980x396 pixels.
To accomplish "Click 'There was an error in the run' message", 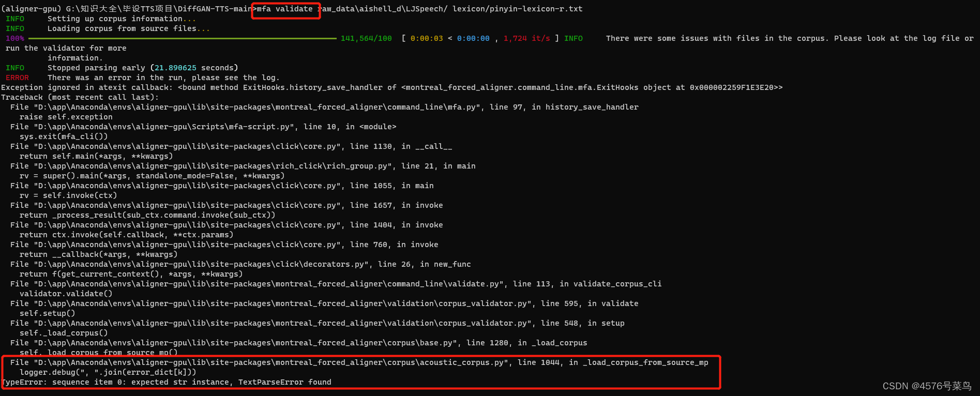I will 163,78.
